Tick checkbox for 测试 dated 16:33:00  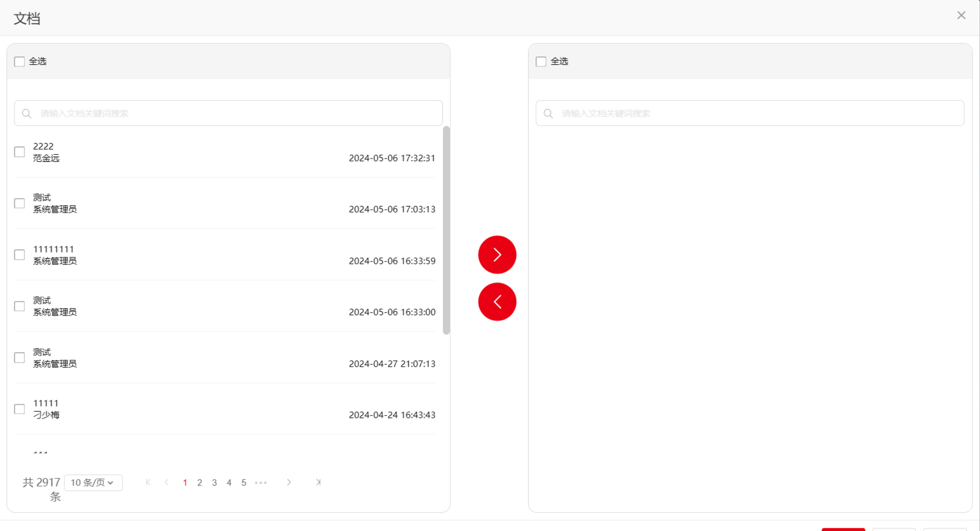(x=19, y=306)
